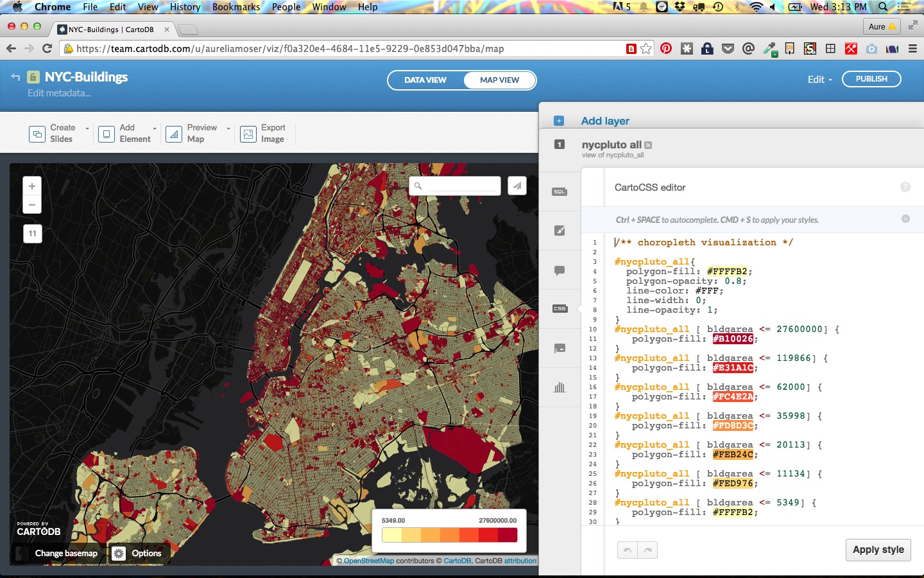924x578 pixels.
Task: Select the CSS editor sidebar icon
Action: coord(560,309)
